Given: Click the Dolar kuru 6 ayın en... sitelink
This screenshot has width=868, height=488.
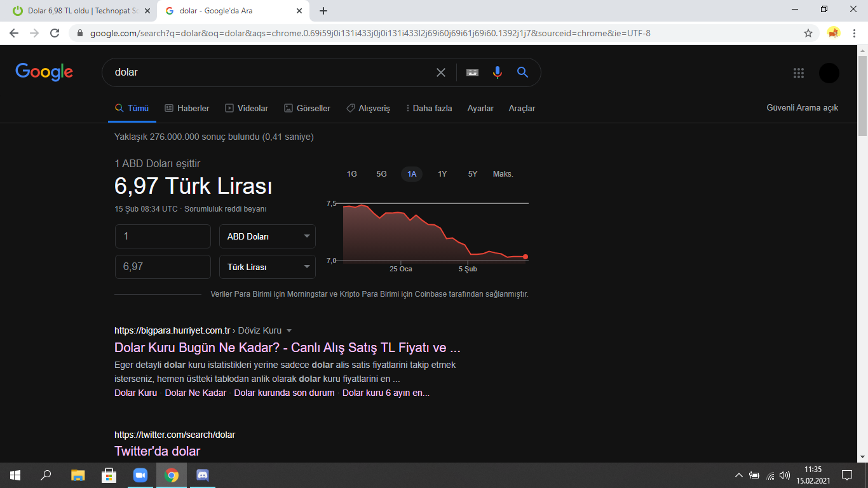Looking at the screenshot, I should [386, 393].
